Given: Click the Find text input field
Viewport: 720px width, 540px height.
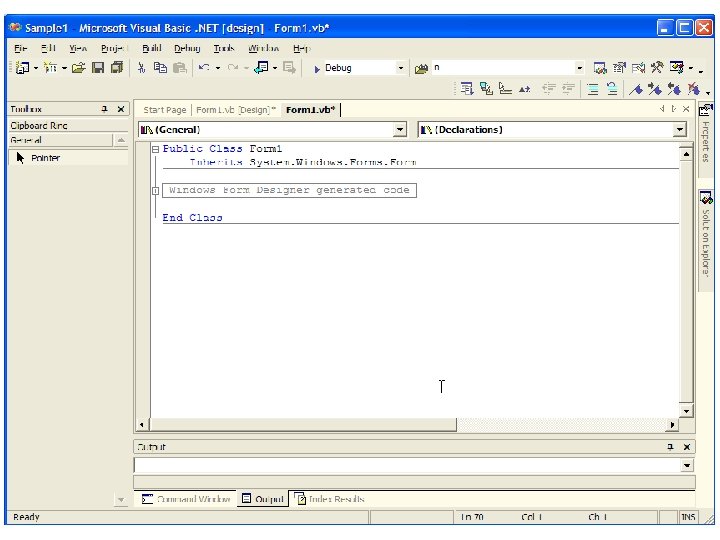Looking at the screenshot, I should point(503,68).
